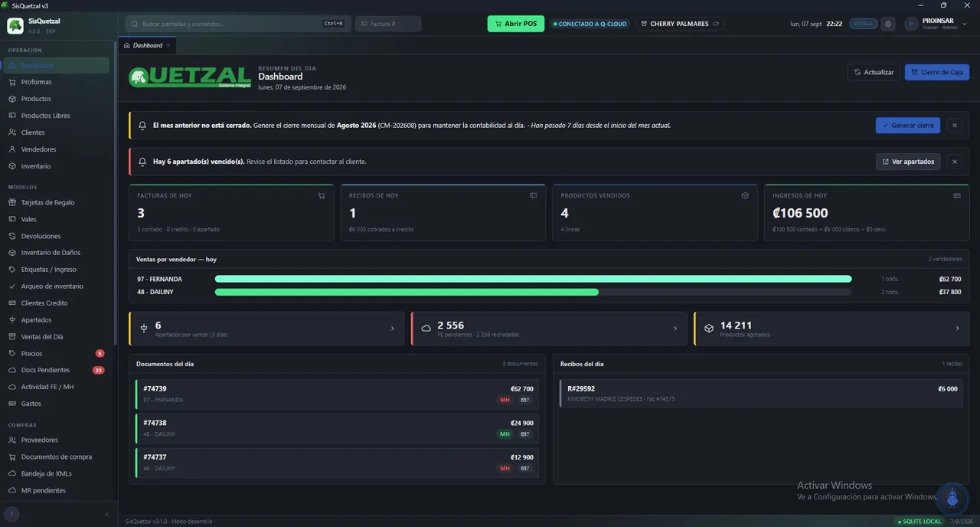The height and width of the screenshot is (527, 980).
Task: Select Dashboard in the sidebar menu
Action: (x=57, y=65)
